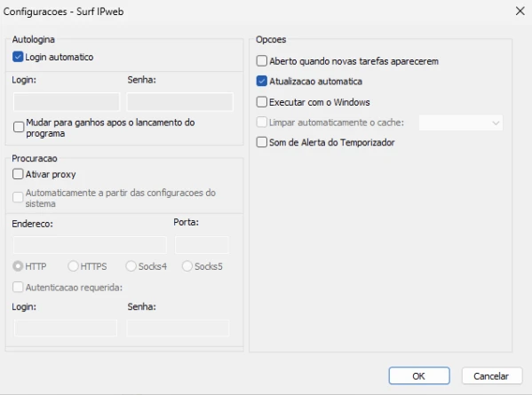Tick the Ativar proxy checkbox

click(x=18, y=174)
